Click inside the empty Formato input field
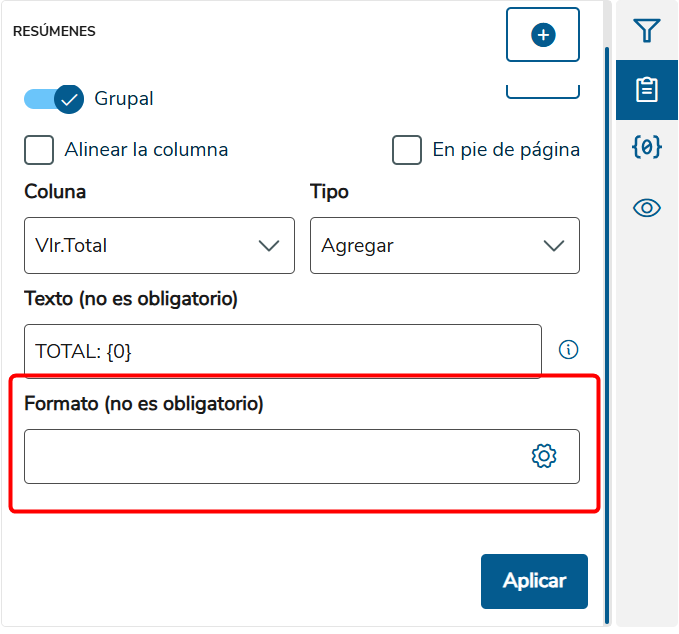This screenshot has height=634, width=679. [x=302, y=456]
